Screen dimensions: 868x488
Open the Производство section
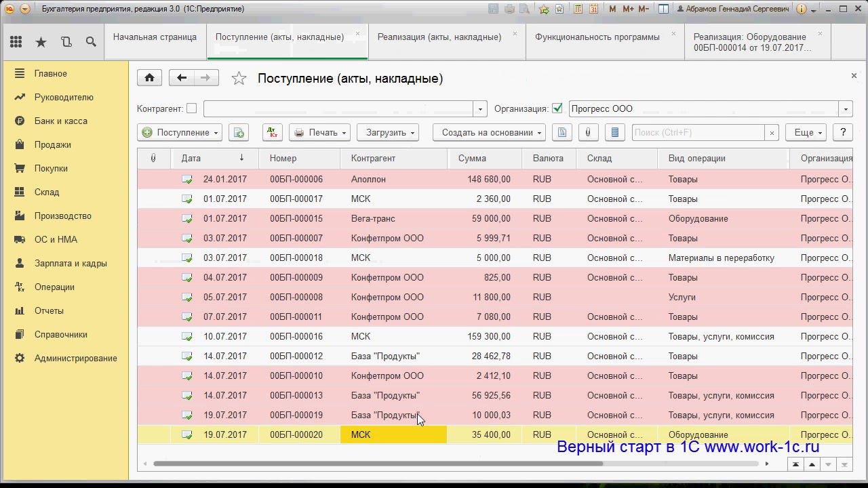point(64,216)
